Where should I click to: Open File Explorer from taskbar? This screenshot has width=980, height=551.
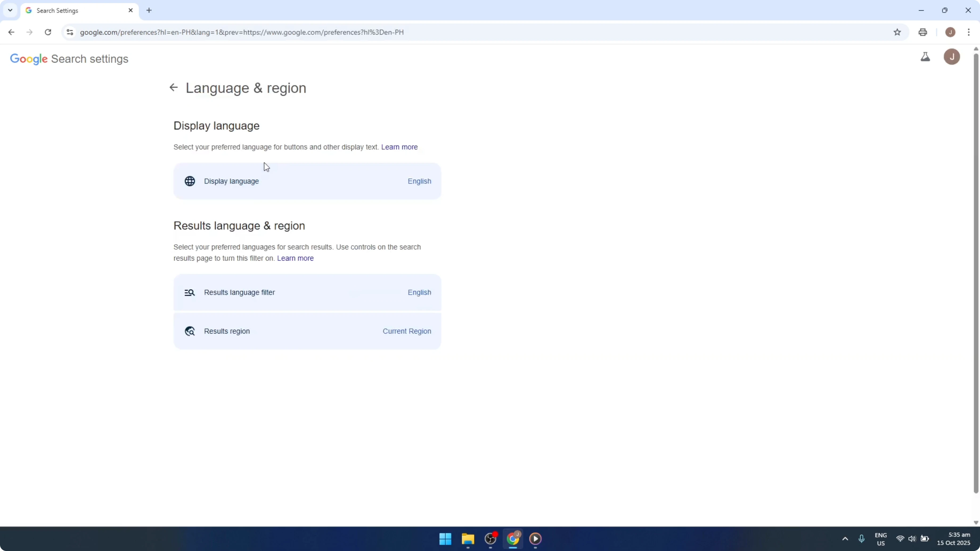pyautogui.click(x=468, y=539)
